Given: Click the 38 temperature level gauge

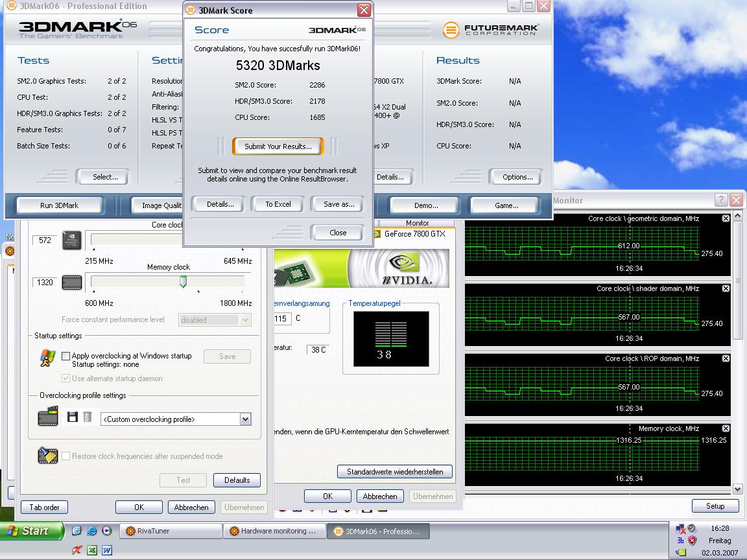Looking at the screenshot, I should [x=391, y=339].
